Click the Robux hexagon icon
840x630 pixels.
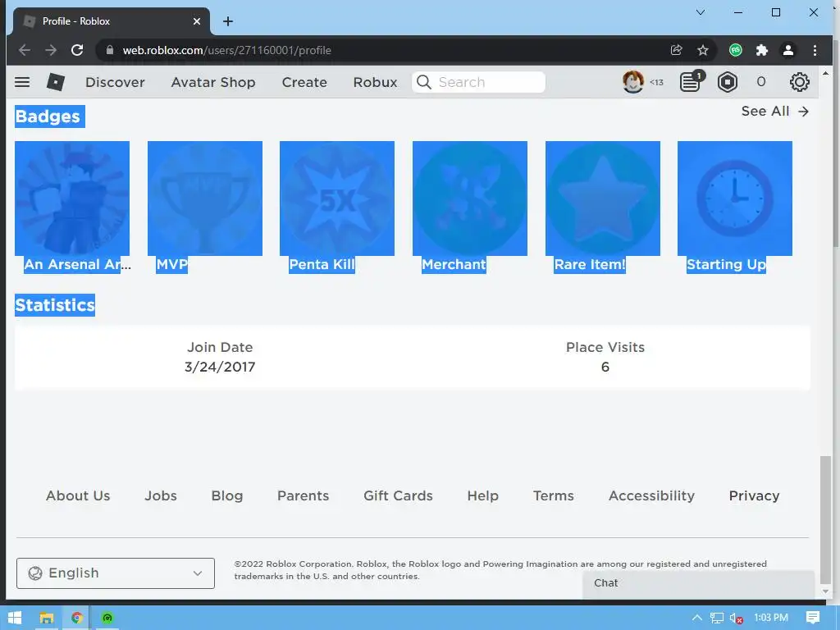coord(728,82)
